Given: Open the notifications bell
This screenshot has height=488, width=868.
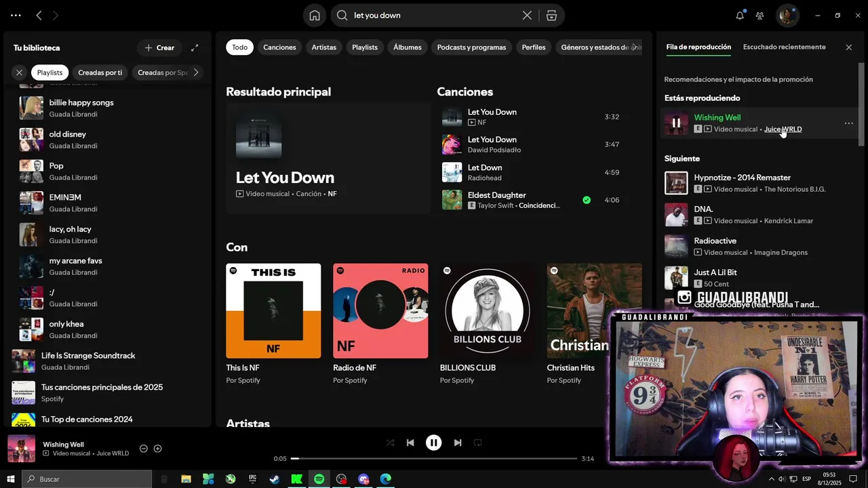Looking at the screenshot, I should [x=740, y=15].
